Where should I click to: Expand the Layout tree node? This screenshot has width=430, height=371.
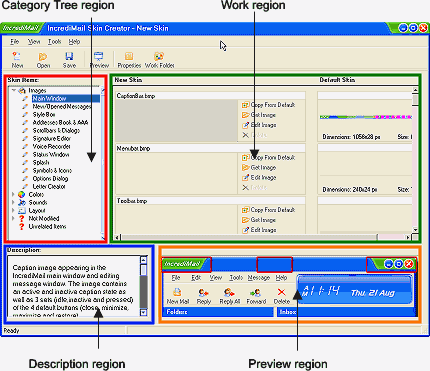click(x=13, y=210)
